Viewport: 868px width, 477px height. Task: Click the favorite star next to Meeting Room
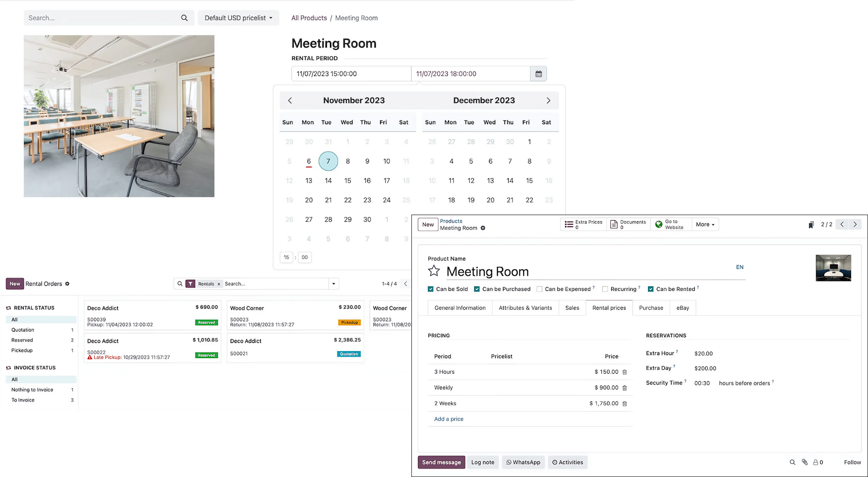[434, 271]
